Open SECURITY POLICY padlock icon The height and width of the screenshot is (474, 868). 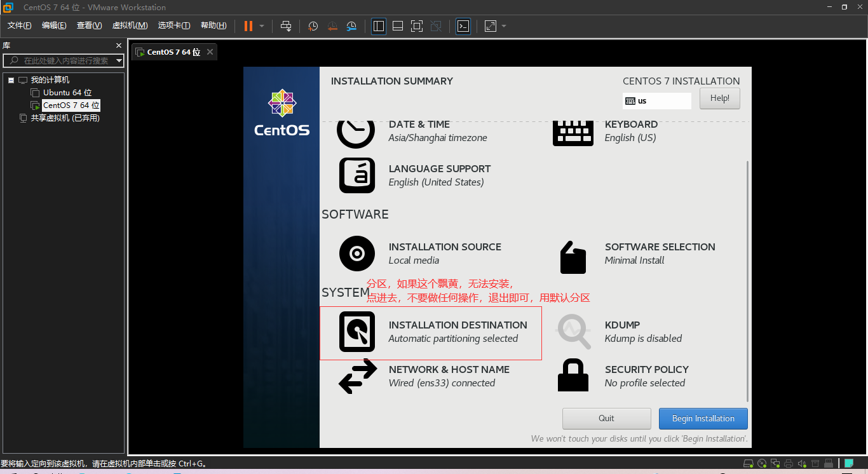(x=573, y=375)
